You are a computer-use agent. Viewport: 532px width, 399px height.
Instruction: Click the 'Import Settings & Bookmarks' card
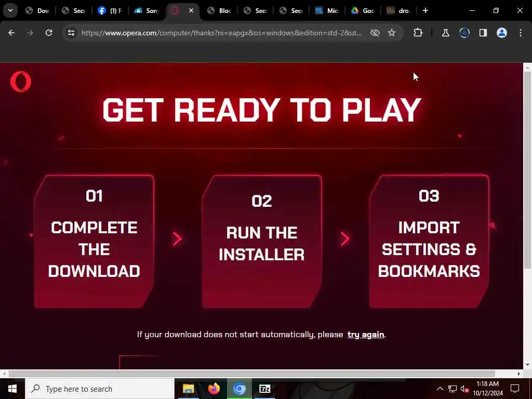(429, 242)
